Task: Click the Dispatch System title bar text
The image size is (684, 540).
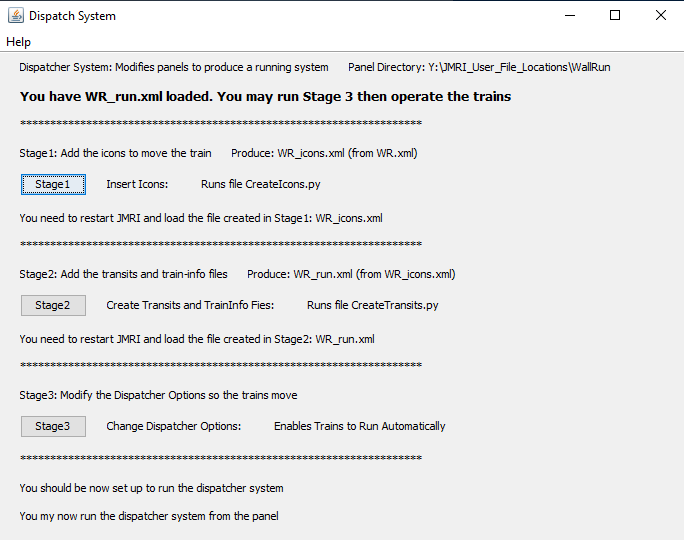Action: pos(72,16)
